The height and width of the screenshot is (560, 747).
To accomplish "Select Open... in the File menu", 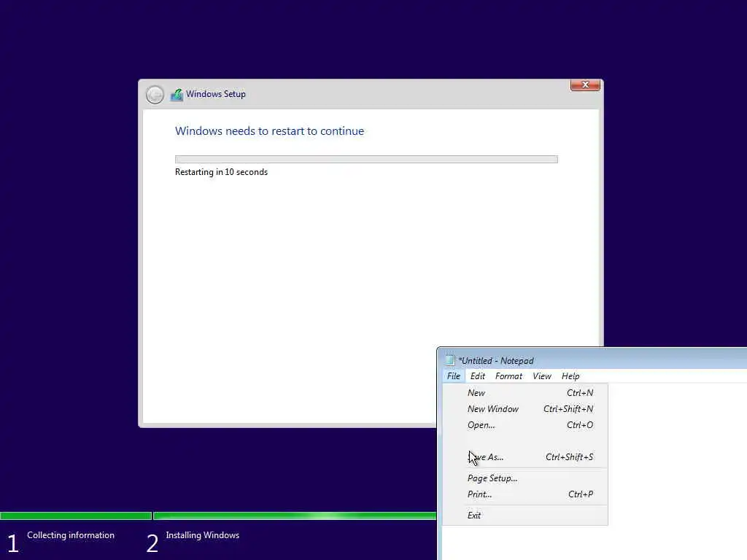I will pyautogui.click(x=525, y=425).
